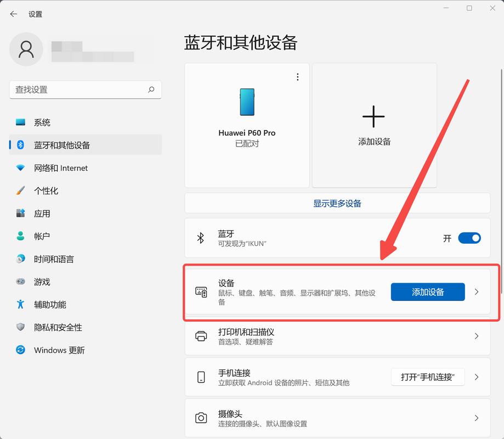Screen dimensions: 504x439
Task: Click the Bluetooth icon beside 蓝牙
Action: pyautogui.click(x=201, y=238)
